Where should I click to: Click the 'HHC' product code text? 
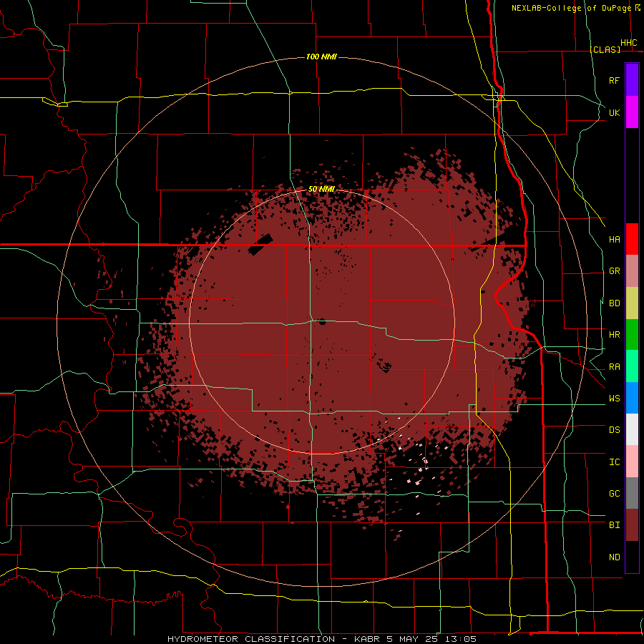(629, 43)
